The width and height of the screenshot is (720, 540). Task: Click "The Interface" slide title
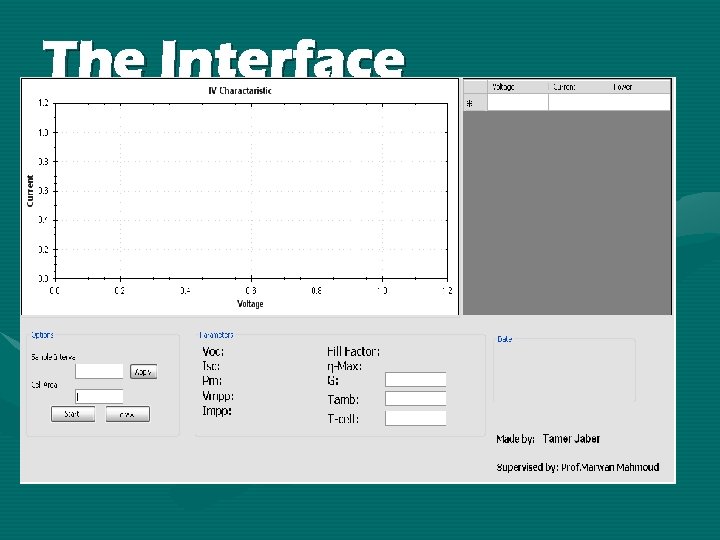pyautogui.click(x=224, y=58)
